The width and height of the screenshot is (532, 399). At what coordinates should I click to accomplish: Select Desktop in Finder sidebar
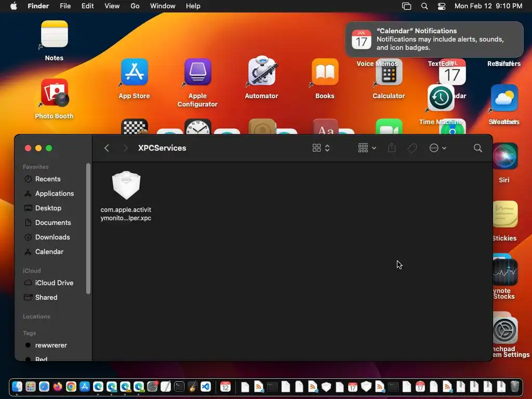coord(48,208)
